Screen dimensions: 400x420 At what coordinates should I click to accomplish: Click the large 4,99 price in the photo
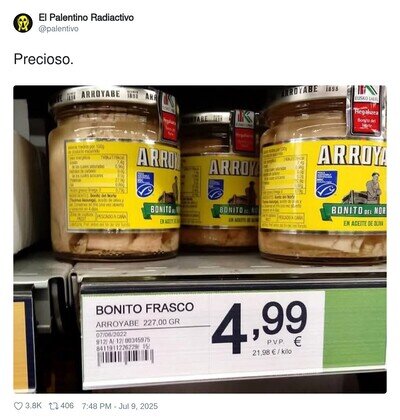[259, 326]
